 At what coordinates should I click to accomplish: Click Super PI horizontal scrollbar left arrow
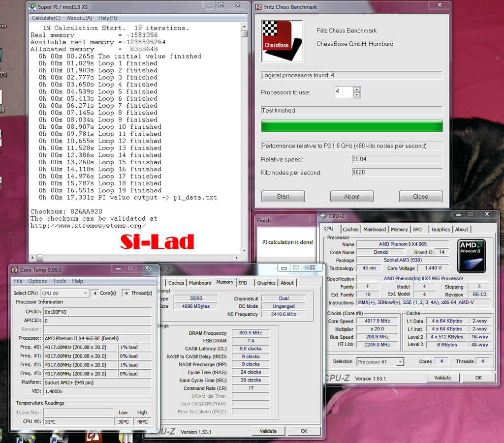click(x=32, y=258)
